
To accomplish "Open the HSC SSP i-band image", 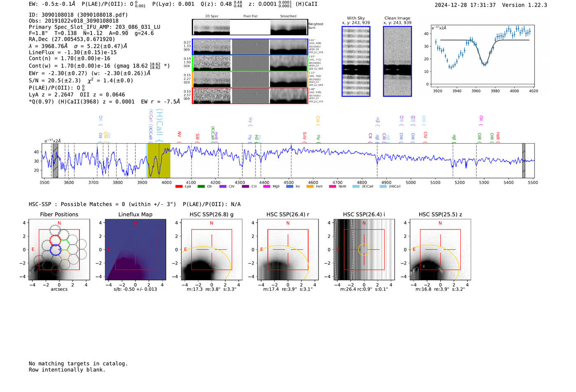I will (364, 250).
